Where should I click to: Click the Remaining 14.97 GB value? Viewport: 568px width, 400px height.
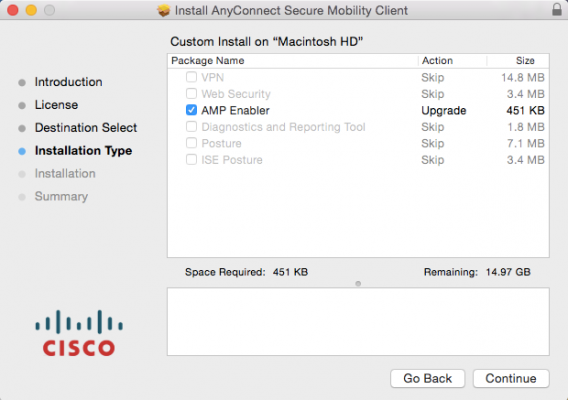coord(508,272)
